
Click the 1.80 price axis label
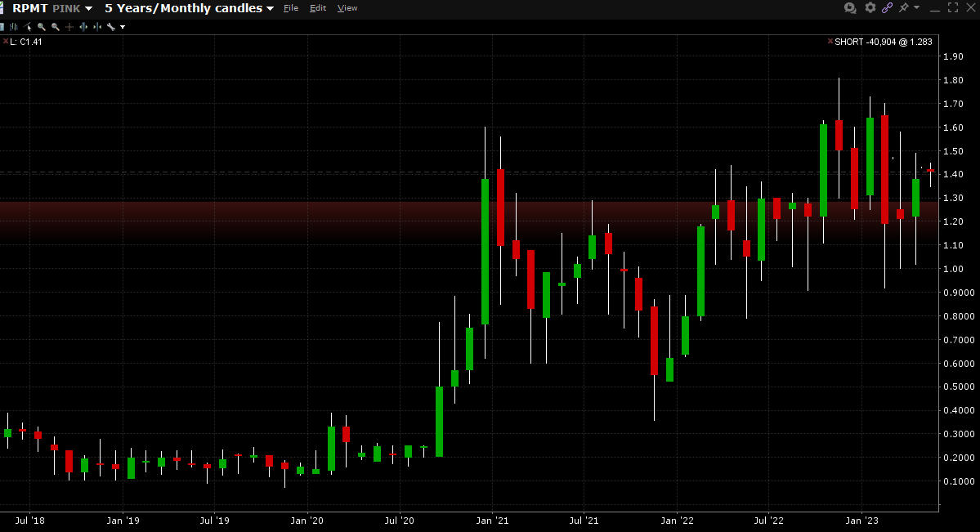(953, 80)
